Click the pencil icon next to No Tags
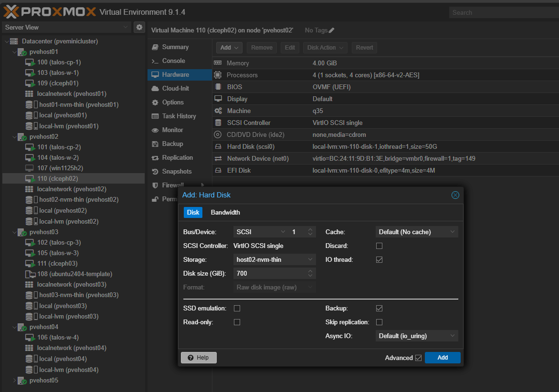 point(332,31)
